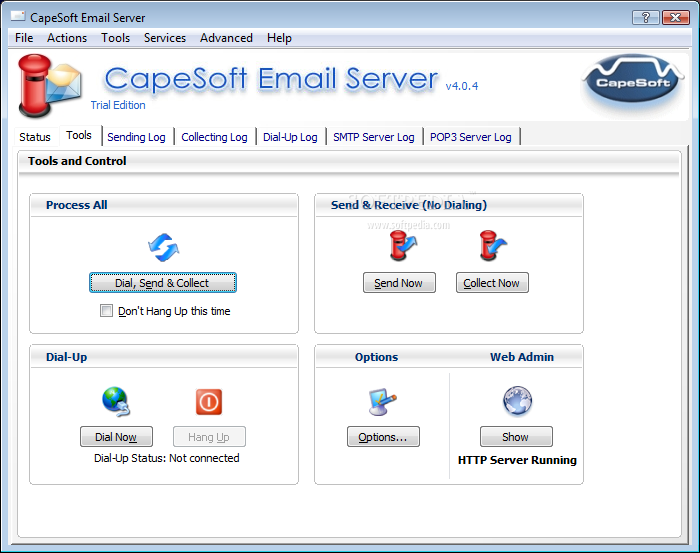Image resolution: width=700 pixels, height=553 pixels.
Task: Click the Web Admin heading
Action: coord(521,357)
